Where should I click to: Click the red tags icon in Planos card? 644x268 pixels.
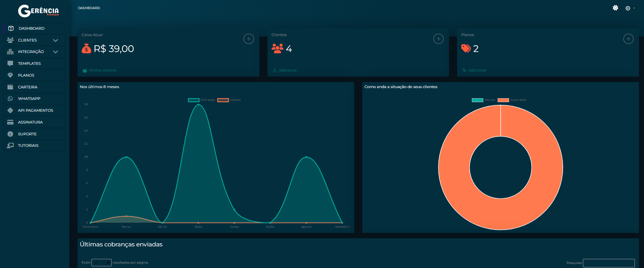(466, 49)
